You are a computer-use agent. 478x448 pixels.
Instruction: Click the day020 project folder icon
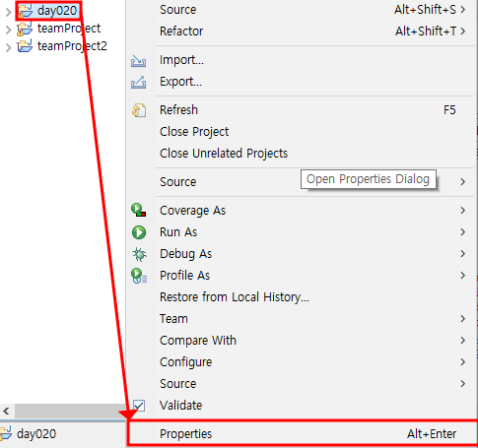pos(26,11)
